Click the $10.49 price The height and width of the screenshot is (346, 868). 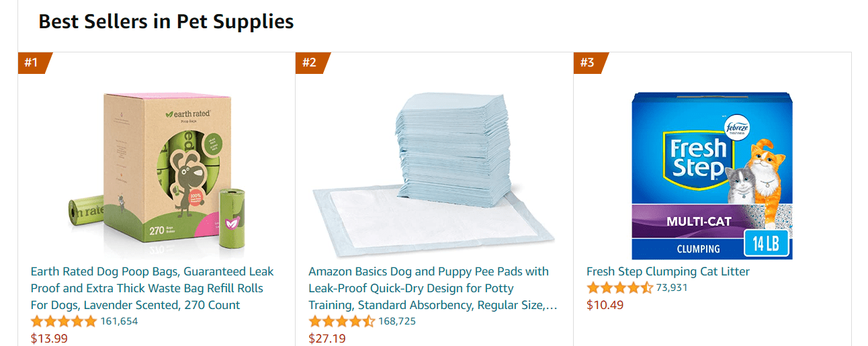[x=605, y=305]
